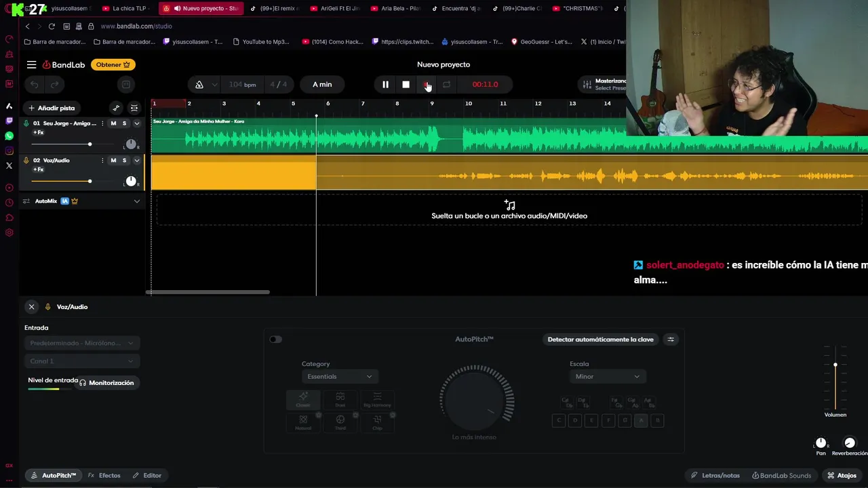Mute track 01 Seu Jorge

pos(113,123)
